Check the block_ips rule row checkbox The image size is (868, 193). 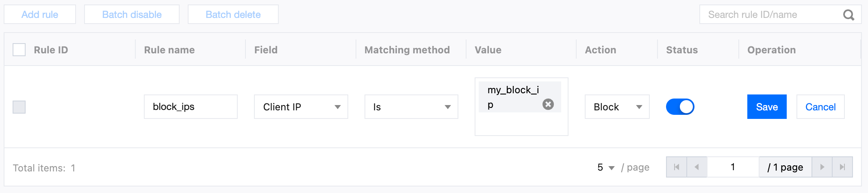[19, 107]
